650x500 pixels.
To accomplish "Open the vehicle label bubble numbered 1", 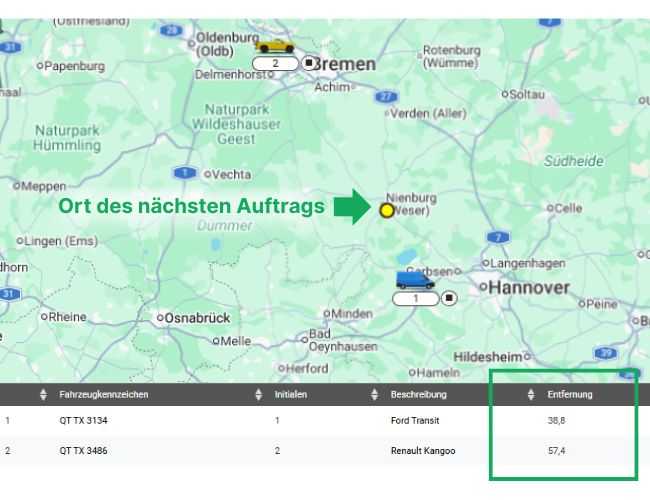I will click(x=415, y=299).
